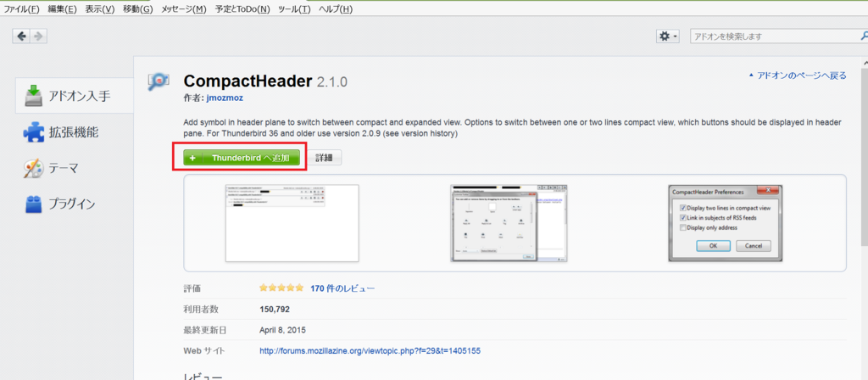Go back with the left arrow button
This screenshot has width=868, height=380.
pyautogui.click(x=22, y=36)
